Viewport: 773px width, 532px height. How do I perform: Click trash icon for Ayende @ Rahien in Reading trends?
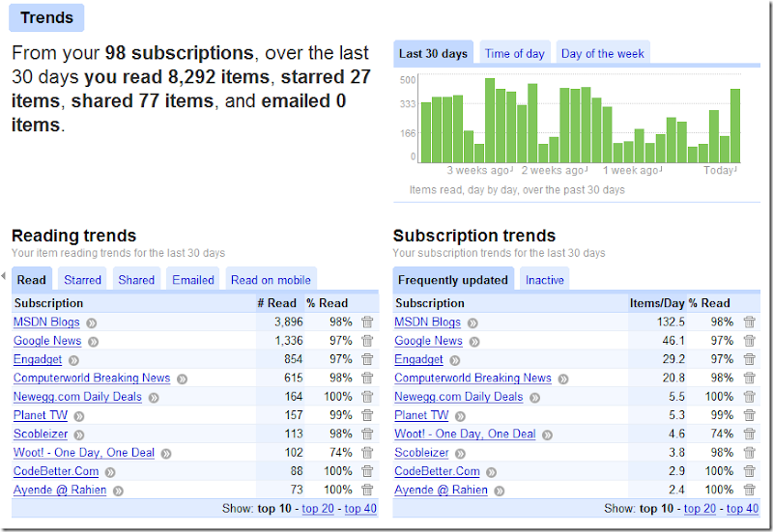tap(367, 490)
